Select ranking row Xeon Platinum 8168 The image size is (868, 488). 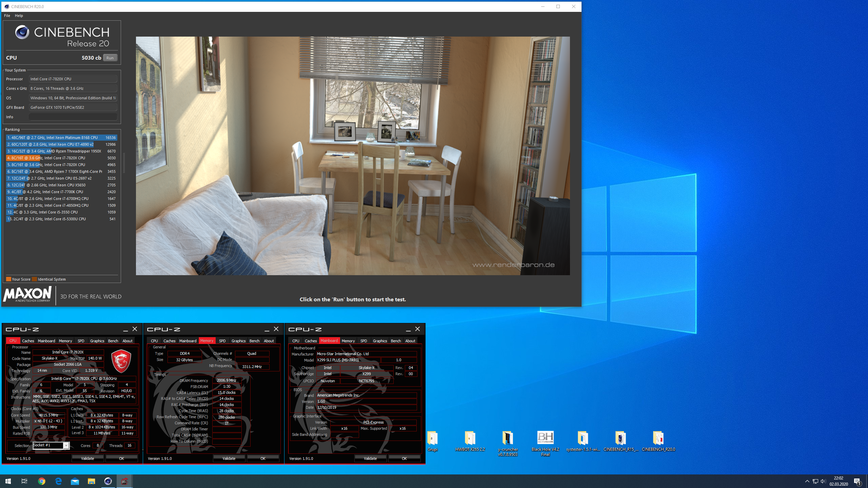point(62,138)
